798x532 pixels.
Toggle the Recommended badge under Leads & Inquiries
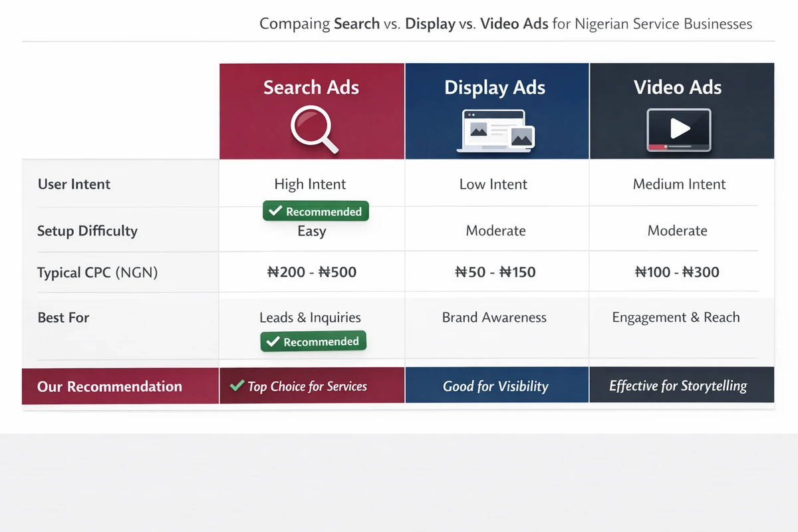313,340
